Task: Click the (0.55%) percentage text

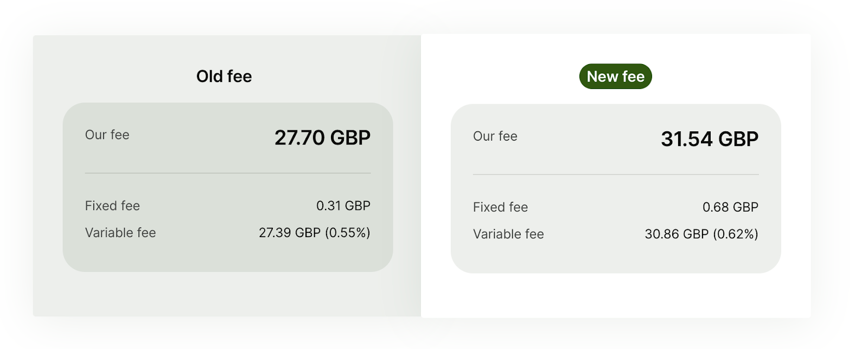Action: pos(348,233)
